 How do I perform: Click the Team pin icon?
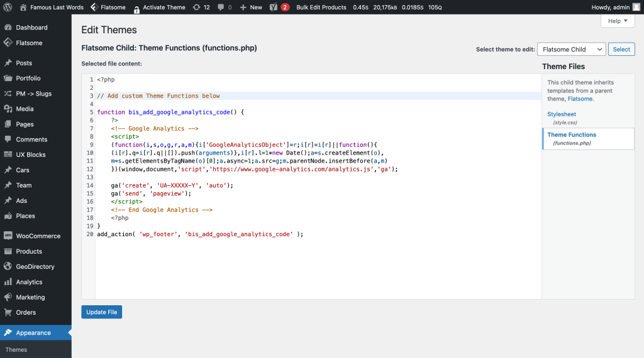coord(8,185)
